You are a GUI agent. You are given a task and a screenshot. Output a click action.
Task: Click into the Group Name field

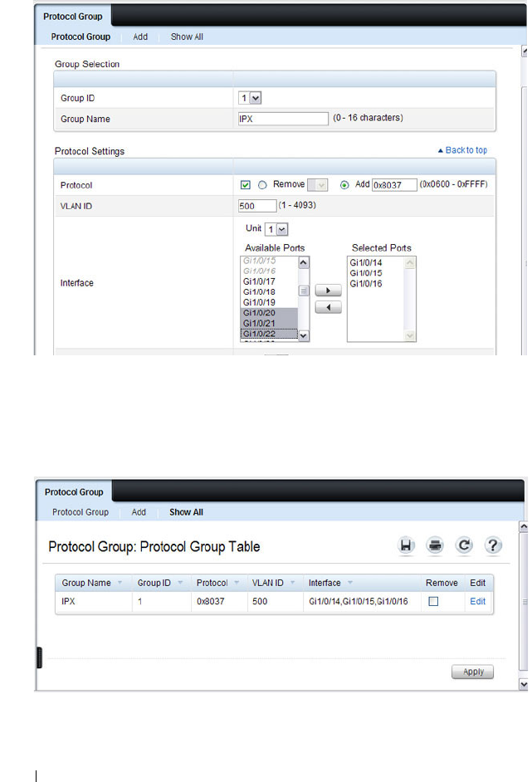click(283, 119)
